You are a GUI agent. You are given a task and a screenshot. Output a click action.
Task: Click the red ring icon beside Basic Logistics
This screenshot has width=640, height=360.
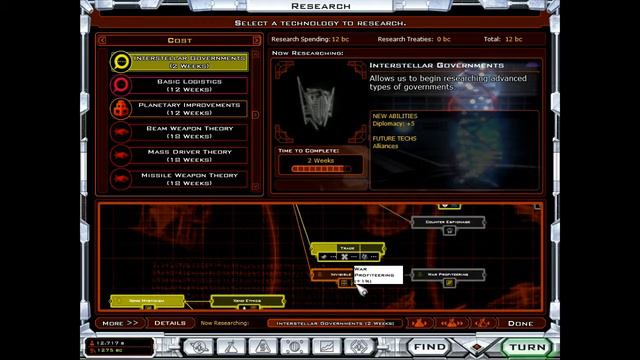point(121,85)
